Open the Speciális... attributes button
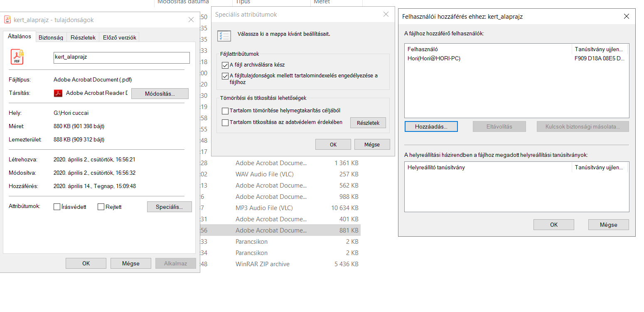The width and height of the screenshot is (644, 312). click(x=170, y=207)
